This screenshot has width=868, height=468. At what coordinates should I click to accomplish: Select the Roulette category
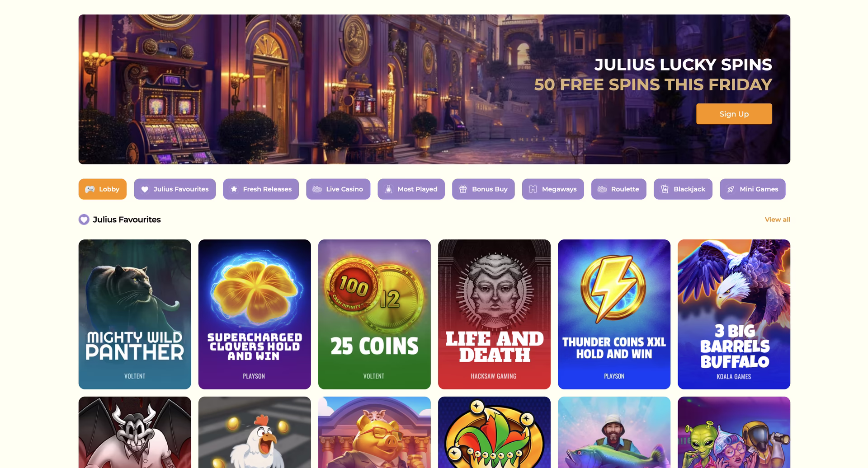[618, 189]
